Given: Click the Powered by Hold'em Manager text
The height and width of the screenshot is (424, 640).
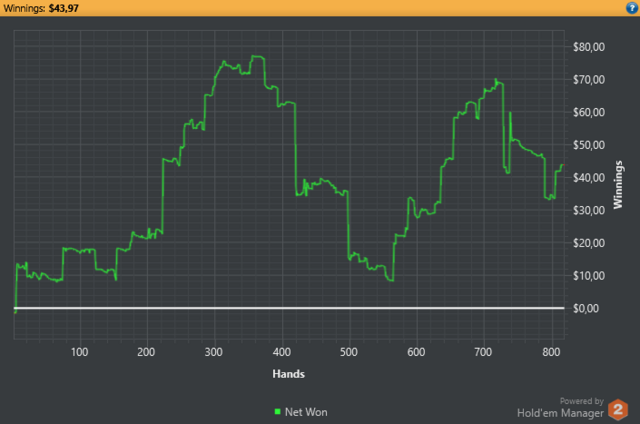Looking at the screenshot, I should [x=560, y=408].
